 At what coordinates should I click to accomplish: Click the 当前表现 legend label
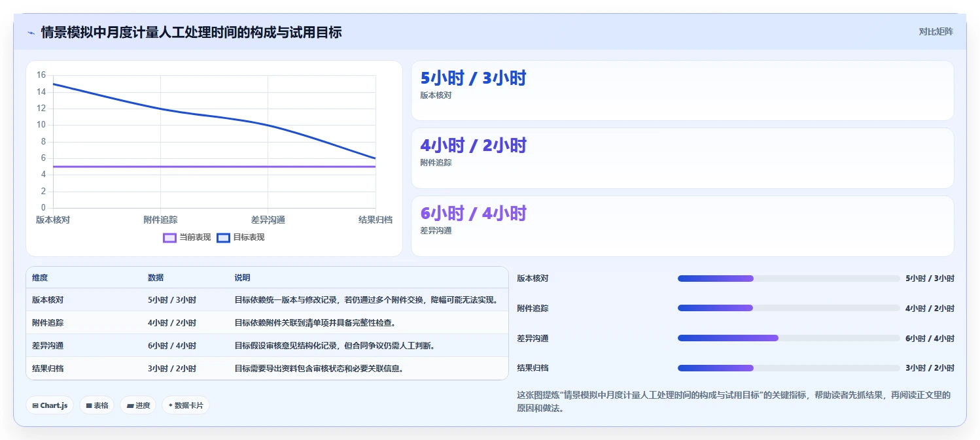point(195,237)
